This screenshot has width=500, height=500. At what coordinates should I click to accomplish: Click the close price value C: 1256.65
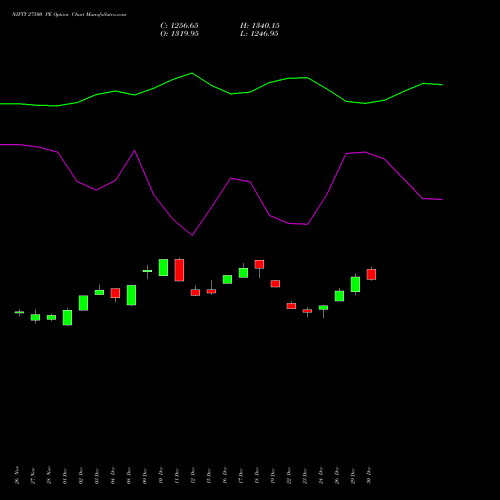tap(179, 26)
